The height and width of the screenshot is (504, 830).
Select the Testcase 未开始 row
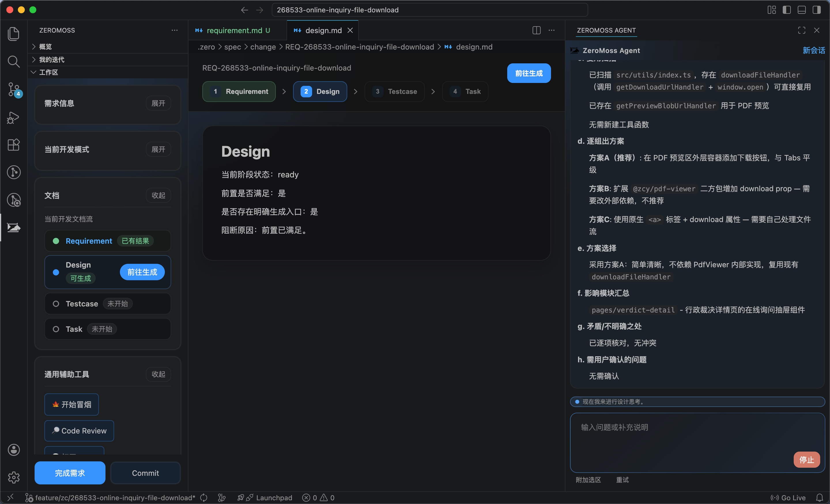tap(108, 304)
